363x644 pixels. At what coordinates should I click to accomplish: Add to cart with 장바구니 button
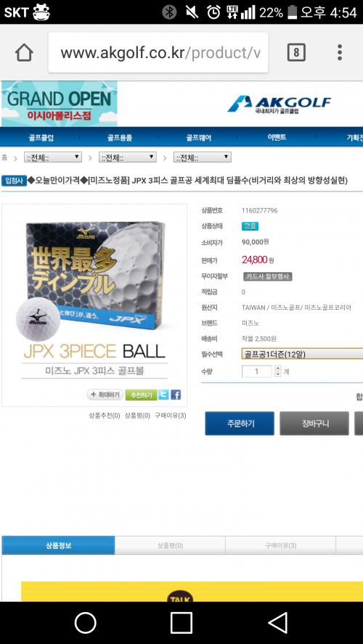314,424
